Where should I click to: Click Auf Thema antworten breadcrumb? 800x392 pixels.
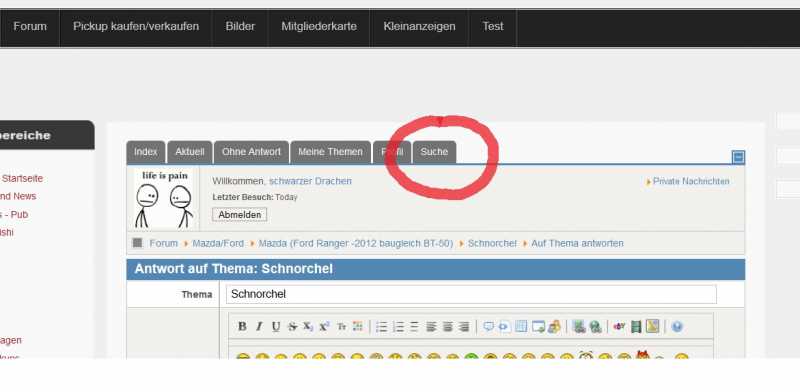tap(577, 243)
